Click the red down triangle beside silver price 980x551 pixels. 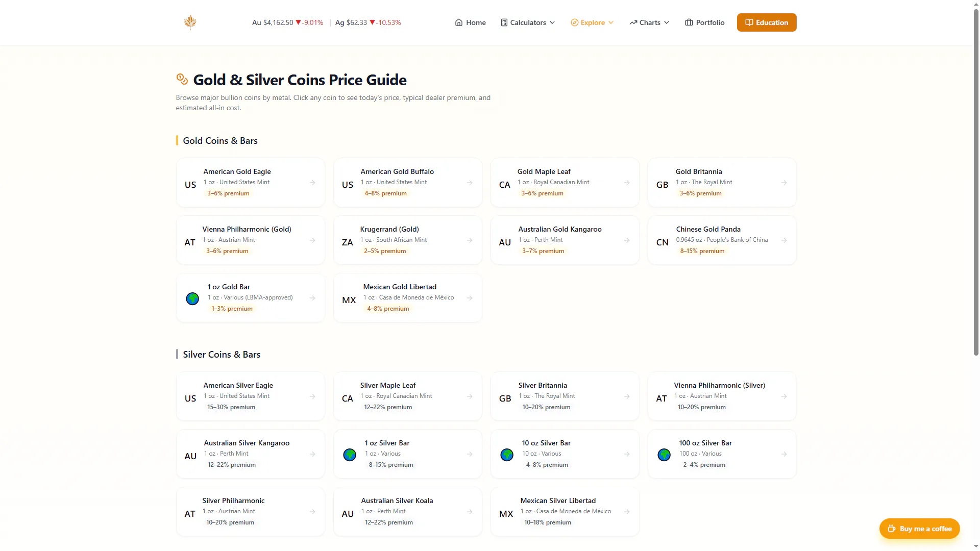372,22
